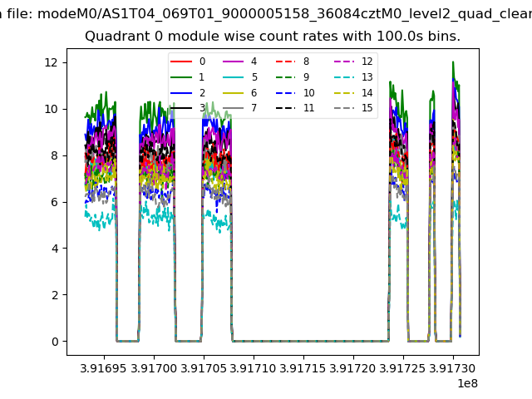Click the plot title about Quadrant 0 count rates
The height and width of the screenshot is (399, 532).
click(x=273, y=37)
